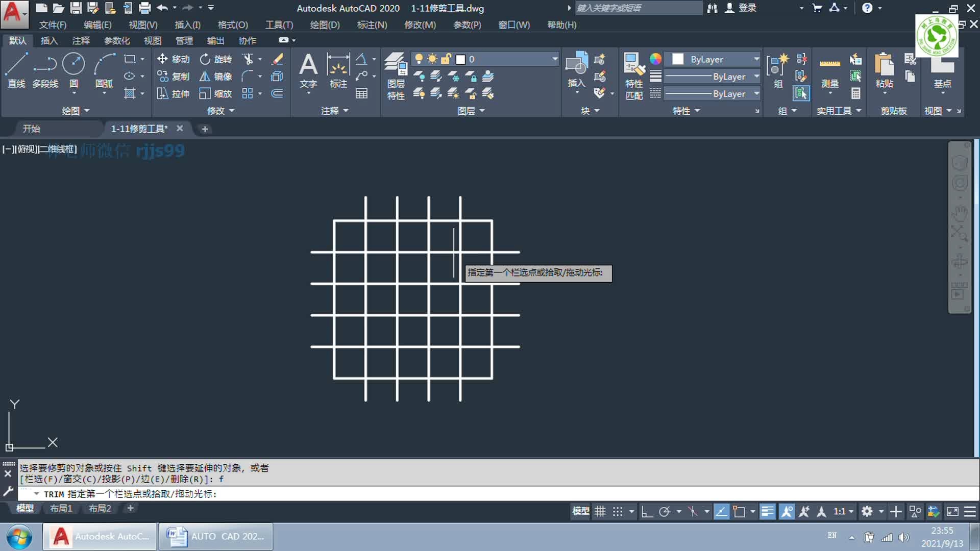Click the Rotate (旋转) tool
This screenshot has height=551, width=980.
tap(216, 59)
